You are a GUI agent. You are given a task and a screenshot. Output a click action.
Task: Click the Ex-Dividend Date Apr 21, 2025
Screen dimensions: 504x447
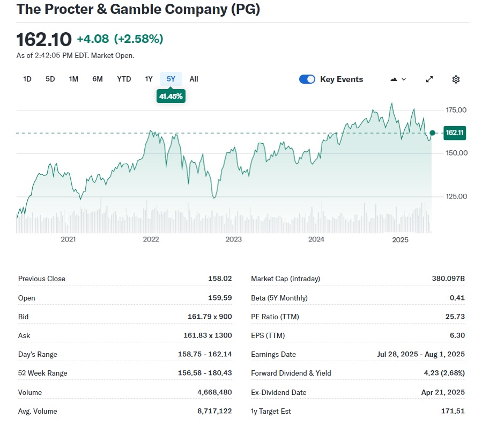coord(443,392)
